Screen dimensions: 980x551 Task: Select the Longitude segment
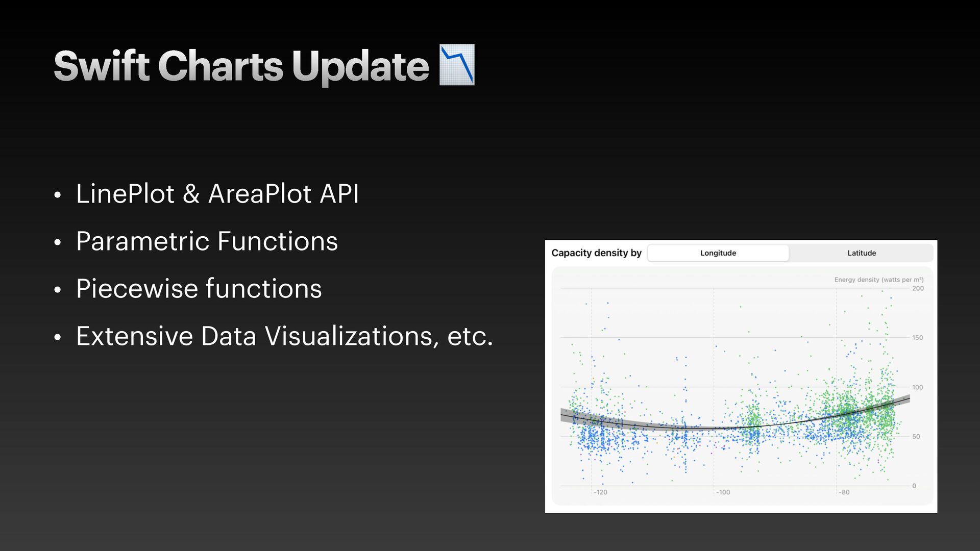[x=718, y=253]
